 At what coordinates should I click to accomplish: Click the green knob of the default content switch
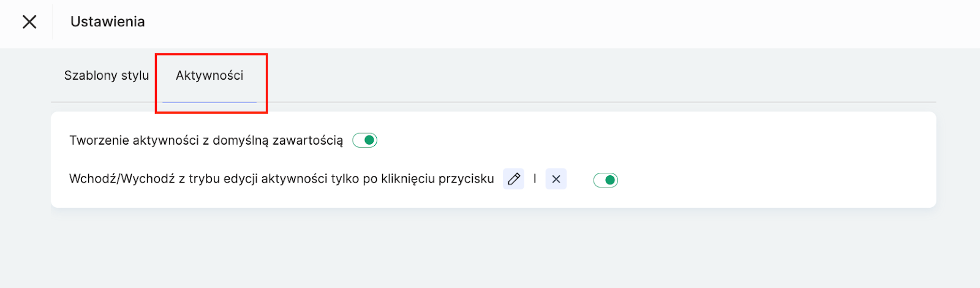coord(369,140)
